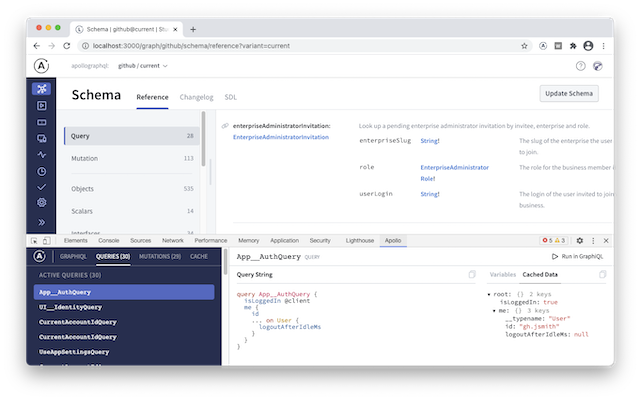This screenshot has height=400, width=640.
Task: Switch to the SDL tab
Action: tap(231, 97)
